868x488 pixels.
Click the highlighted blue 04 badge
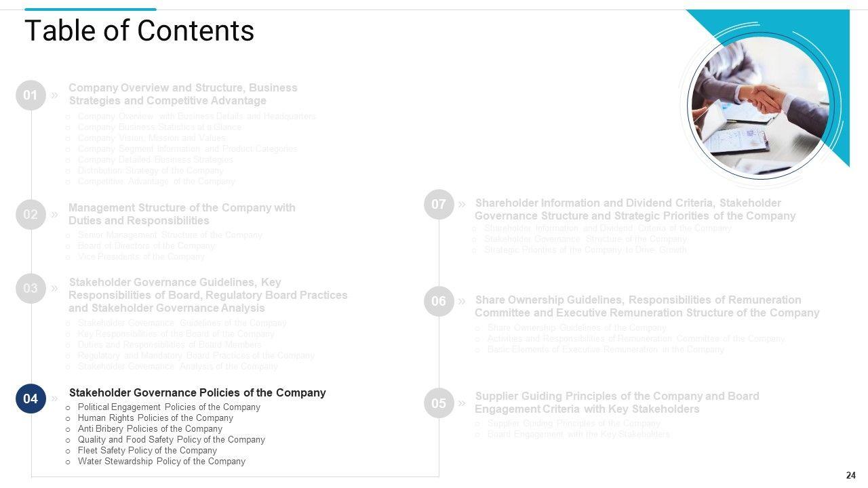click(x=31, y=399)
